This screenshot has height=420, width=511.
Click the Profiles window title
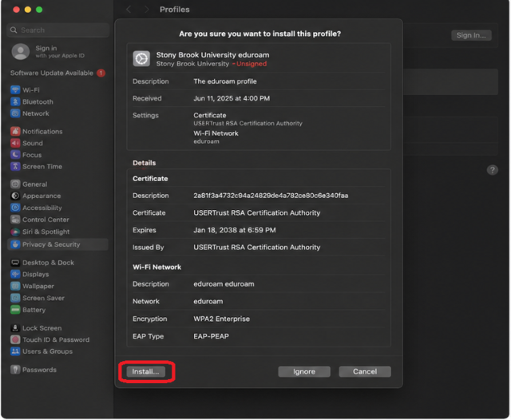(x=174, y=10)
